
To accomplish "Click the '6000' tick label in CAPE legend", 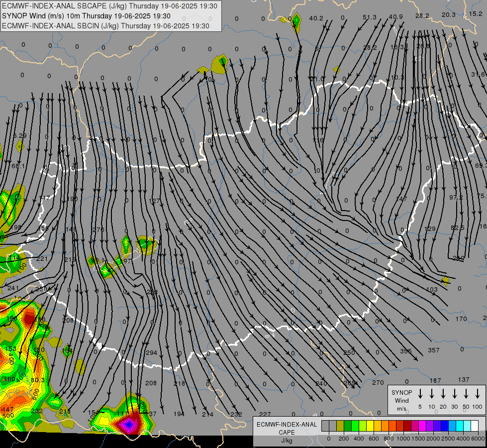I will click(478, 439).
